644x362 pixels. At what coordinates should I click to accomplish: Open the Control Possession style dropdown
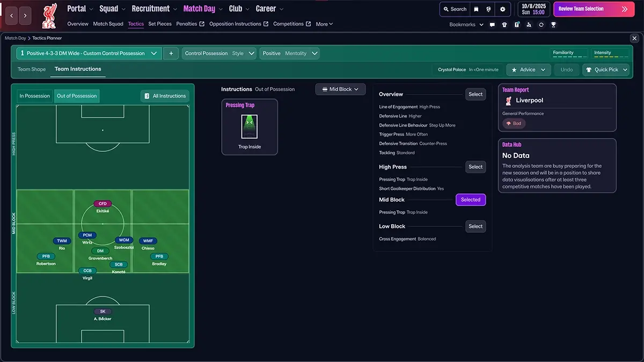pos(219,54)
